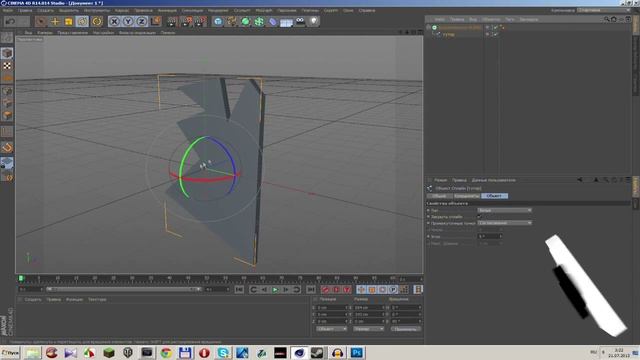The width and height of the screenshot is (640, 360).
Task: Add a Cube primitive object
Action: [218, 21]
